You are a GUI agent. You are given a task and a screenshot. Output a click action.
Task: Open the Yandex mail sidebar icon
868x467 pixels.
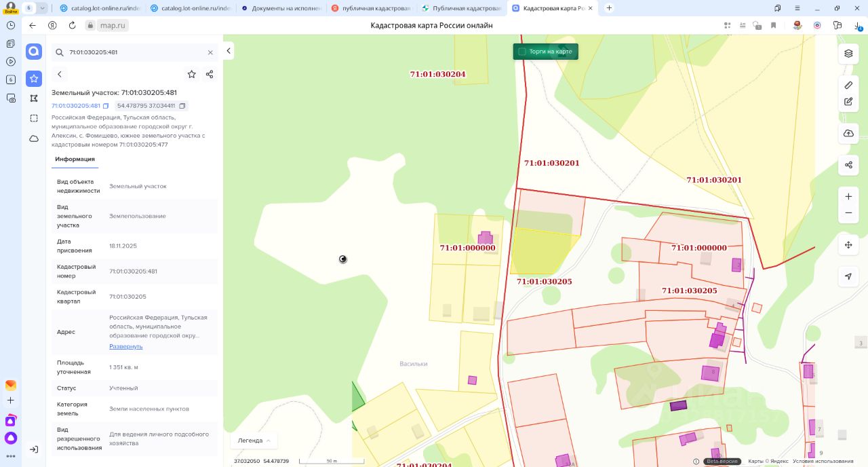[x=11, y=385]
